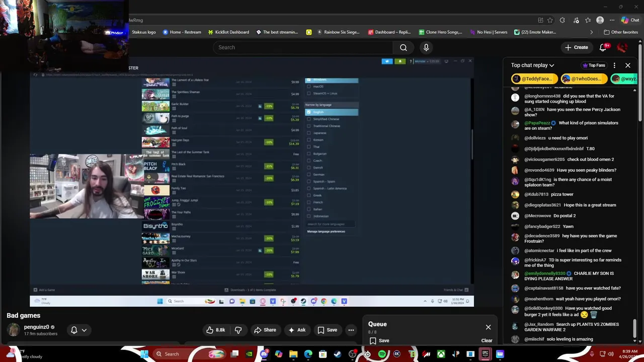
Task: Click the Create button
Action: [576, 47]
